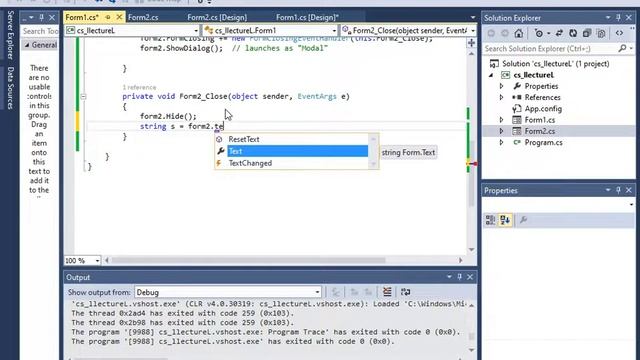Click the editor horizontal scrollbar
This screenshot has height=360, width=640.
pyautogui.click(x=248, y=260)
